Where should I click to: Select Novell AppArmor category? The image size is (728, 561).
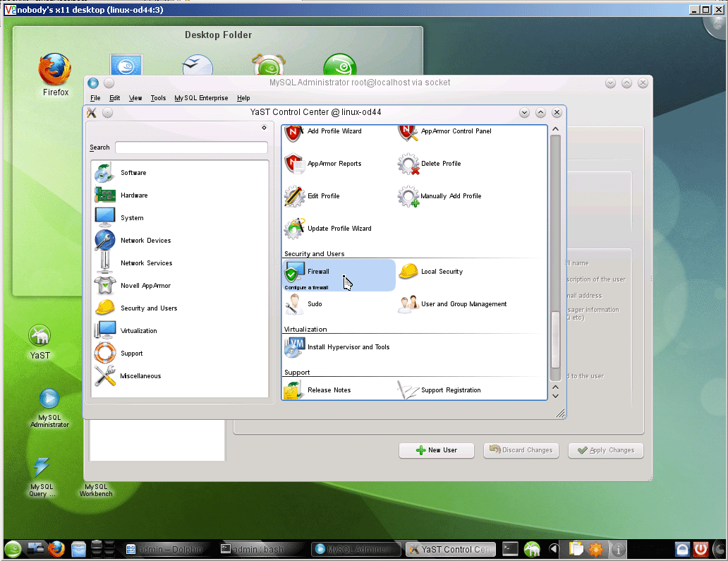click(x=133, y=286)
